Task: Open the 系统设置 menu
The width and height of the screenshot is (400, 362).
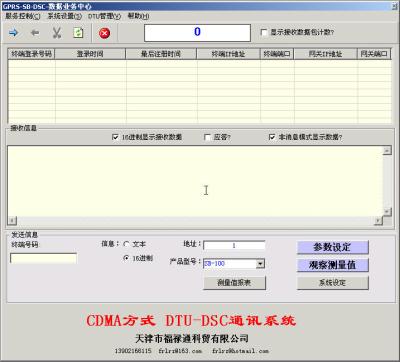Action: [64, 16]
